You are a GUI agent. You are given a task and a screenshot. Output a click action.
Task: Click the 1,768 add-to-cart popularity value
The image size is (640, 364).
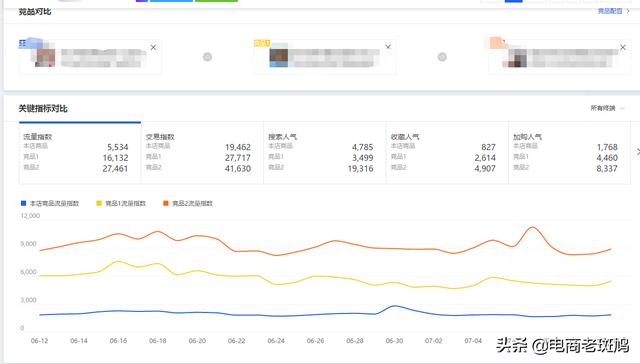coord(607,147)
